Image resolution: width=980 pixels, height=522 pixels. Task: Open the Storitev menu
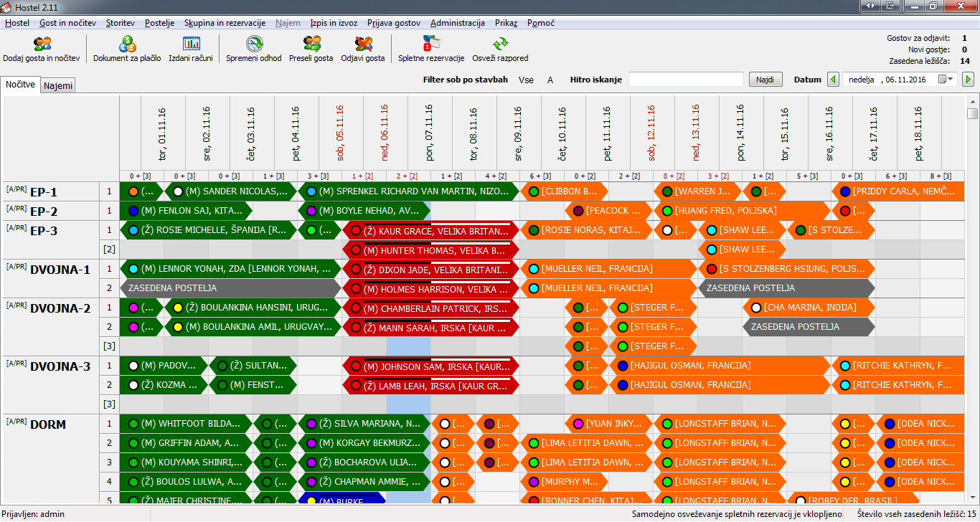120,23
